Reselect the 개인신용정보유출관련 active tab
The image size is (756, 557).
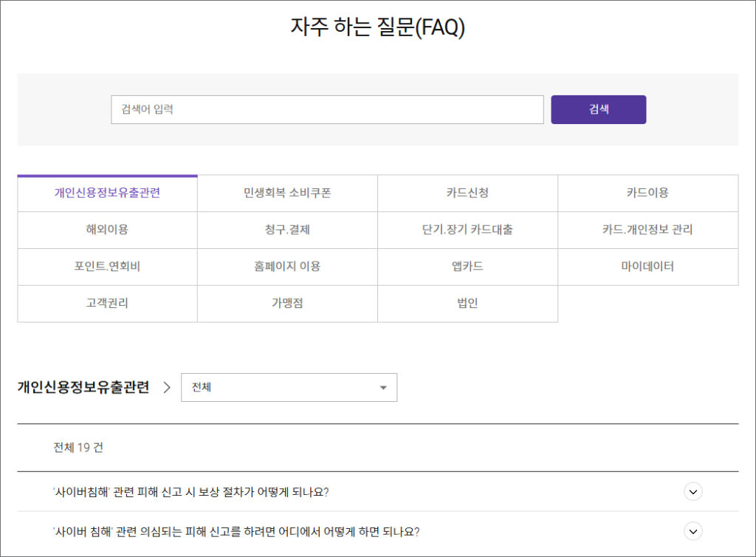click(x=107, y=193)
